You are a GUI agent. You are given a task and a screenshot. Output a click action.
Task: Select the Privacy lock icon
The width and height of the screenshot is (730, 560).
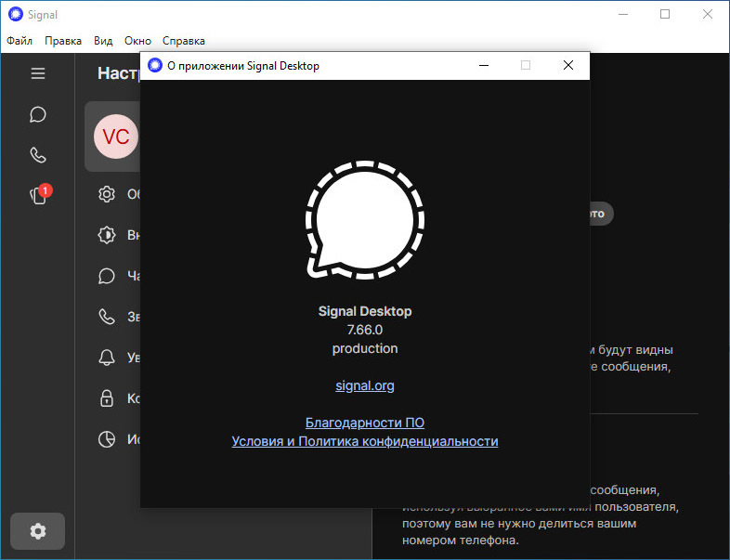pyautogui.click(x=107, y=398)
